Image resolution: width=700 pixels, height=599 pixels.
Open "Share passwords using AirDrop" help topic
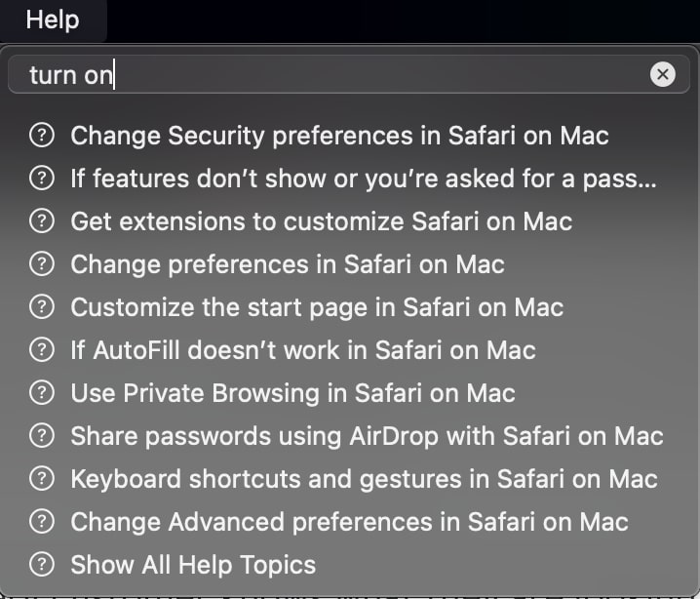pyautogui.click(x=367, y=436)
